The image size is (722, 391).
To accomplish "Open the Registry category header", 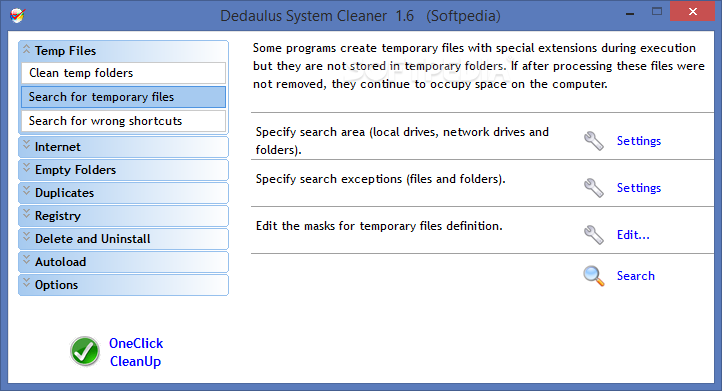I will click(x=123, y=216).
